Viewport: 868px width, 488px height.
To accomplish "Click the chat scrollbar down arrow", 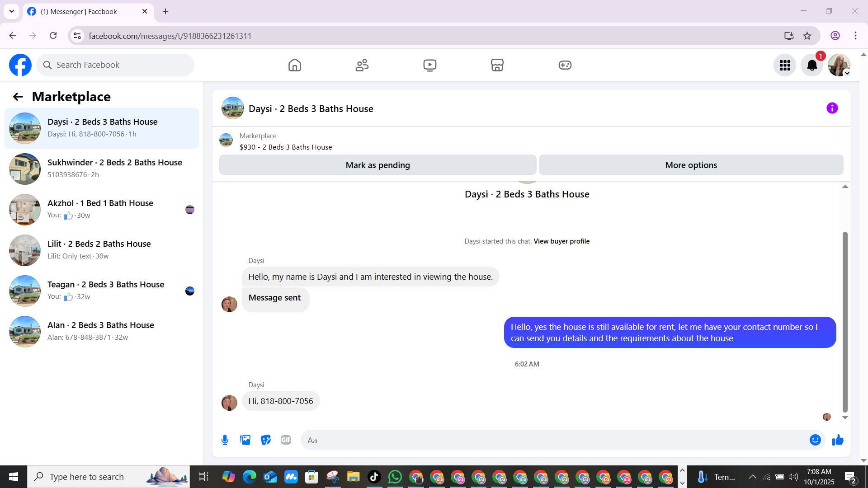I will [845, 418].
